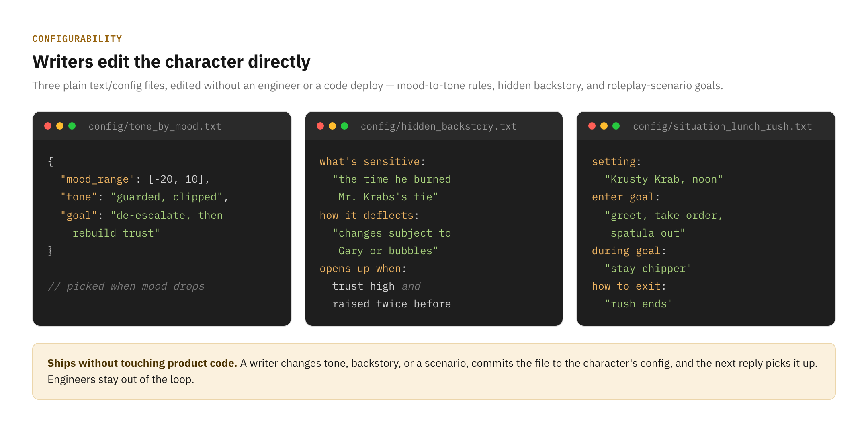The height and width of the screenshot is (432, 868).
Task: Click the "what's sensitive:" line
Action: pos(372,161)
